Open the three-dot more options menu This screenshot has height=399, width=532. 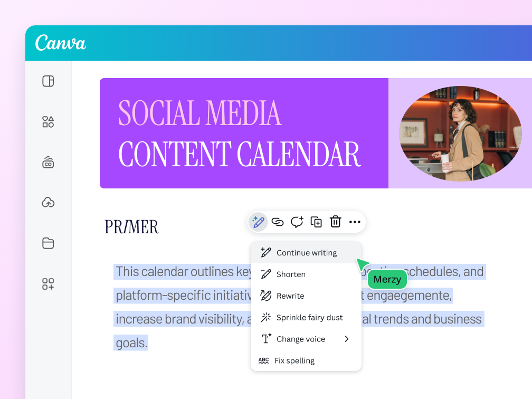(x=355, y=222)
